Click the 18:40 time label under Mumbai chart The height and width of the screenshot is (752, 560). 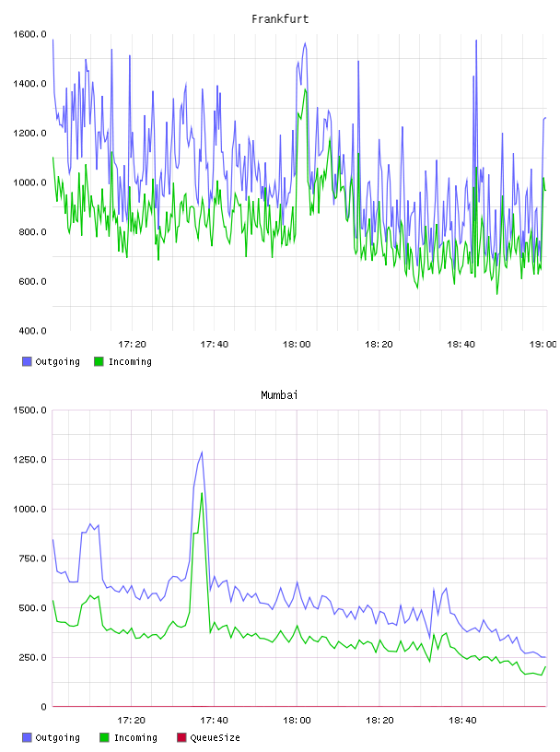coord(462,721)
